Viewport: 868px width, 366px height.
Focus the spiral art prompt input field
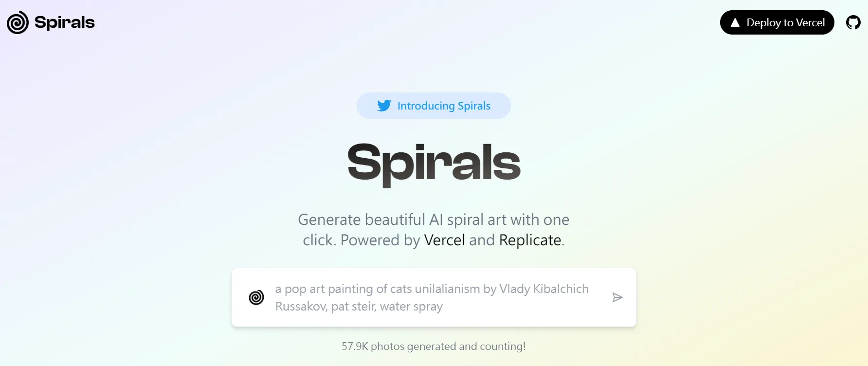[x=433, y=297]
